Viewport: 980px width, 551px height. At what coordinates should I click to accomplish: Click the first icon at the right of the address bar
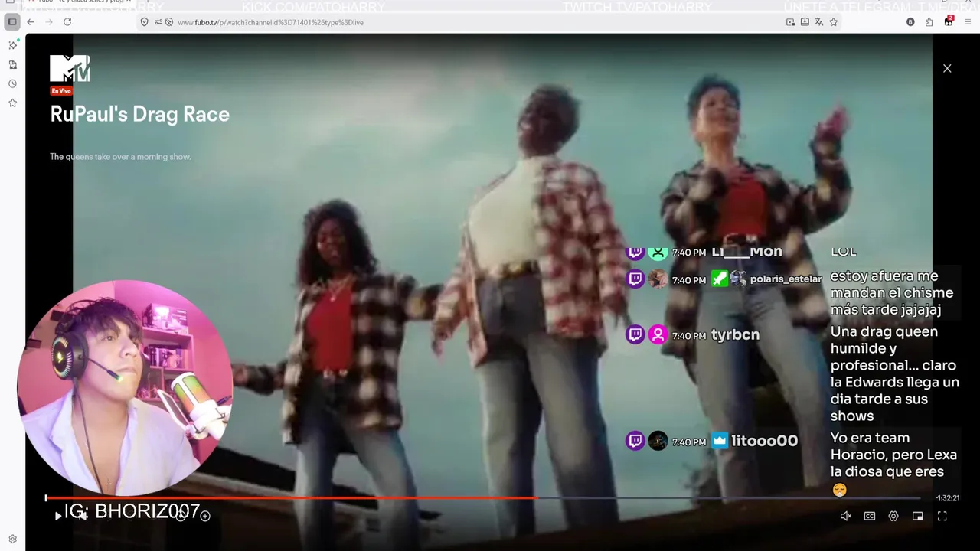pos(790,22)
